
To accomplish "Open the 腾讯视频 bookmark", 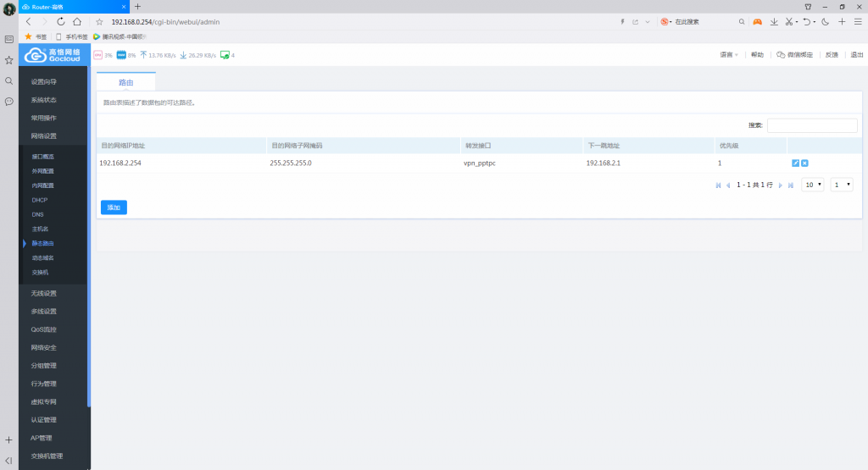I will coord(120,36).
